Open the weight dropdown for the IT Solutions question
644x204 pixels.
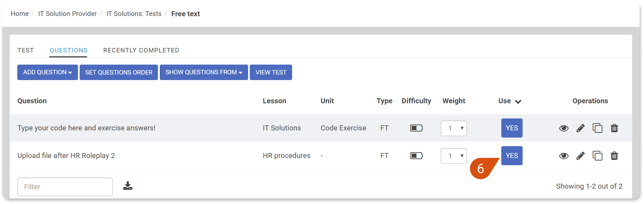[x=454, y=128]
